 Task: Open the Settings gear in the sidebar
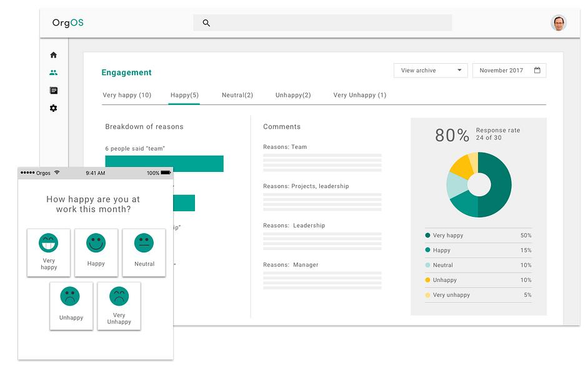[54, 108]
